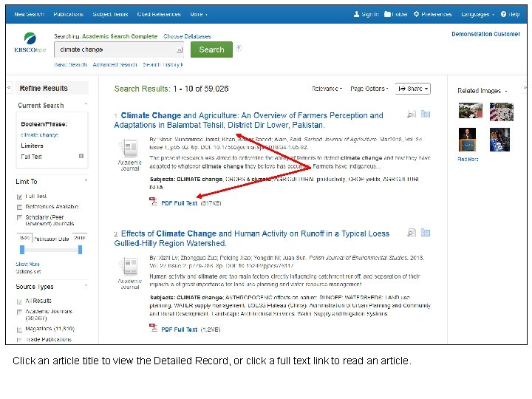Click PDF icon for result 1
This screenshot has width=532, height=399.
pyautogui.click(x=154, y=202)
